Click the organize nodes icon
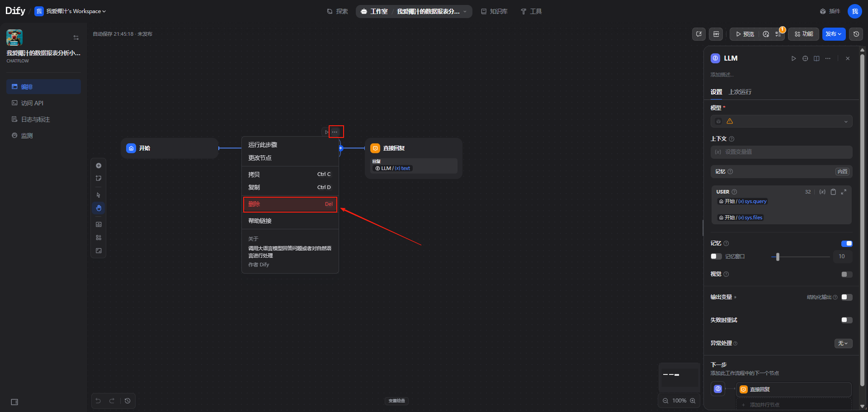This screenshot has height=412, width=868. click(99, 237)
